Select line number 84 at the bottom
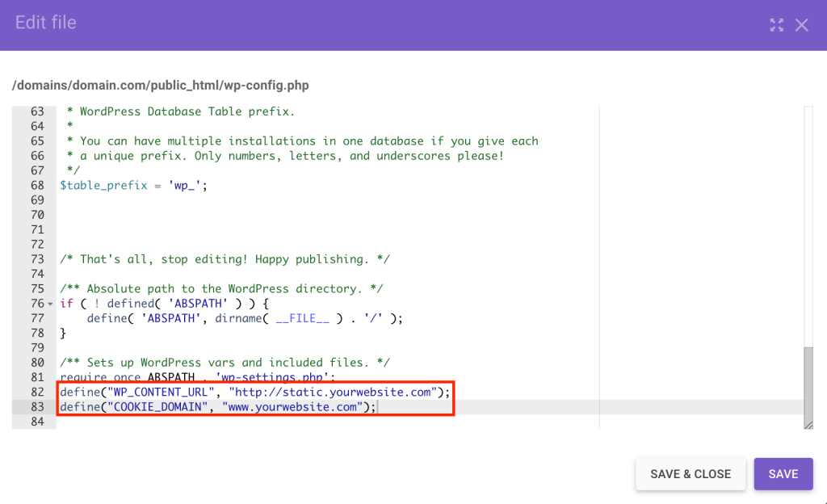827x504 pixels. [39, 421]
